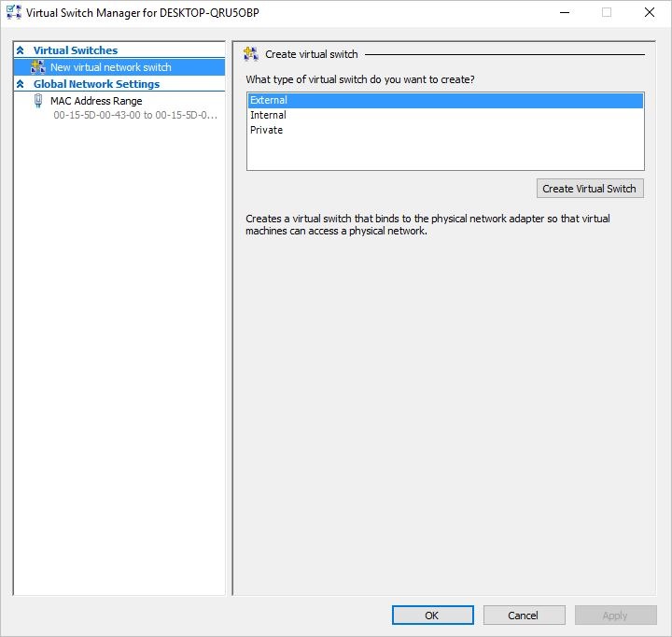The width and height of the screenshot is (672, 637).
Task: Click the Create virtual switch header icon
Action: point(251,54)
